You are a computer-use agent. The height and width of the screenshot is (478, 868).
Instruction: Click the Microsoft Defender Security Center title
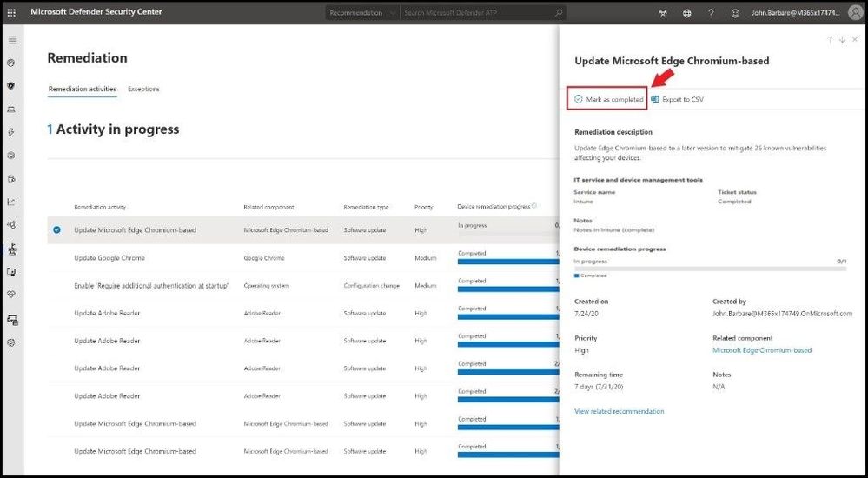click(96, 11)
